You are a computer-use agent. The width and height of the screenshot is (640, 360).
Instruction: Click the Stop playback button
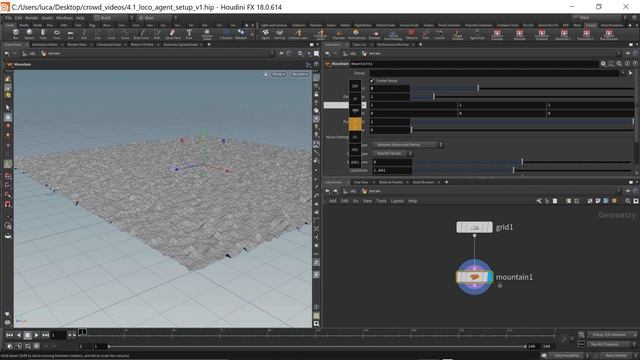[27, 335]
